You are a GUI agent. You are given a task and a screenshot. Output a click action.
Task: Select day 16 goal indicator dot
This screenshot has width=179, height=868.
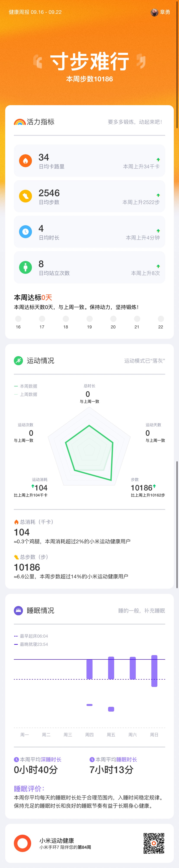click(x=18, y=319)
